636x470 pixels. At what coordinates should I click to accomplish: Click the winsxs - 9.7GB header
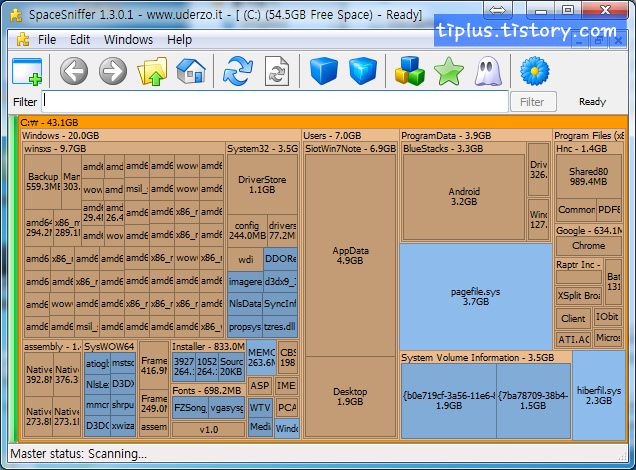coord(124,148)
